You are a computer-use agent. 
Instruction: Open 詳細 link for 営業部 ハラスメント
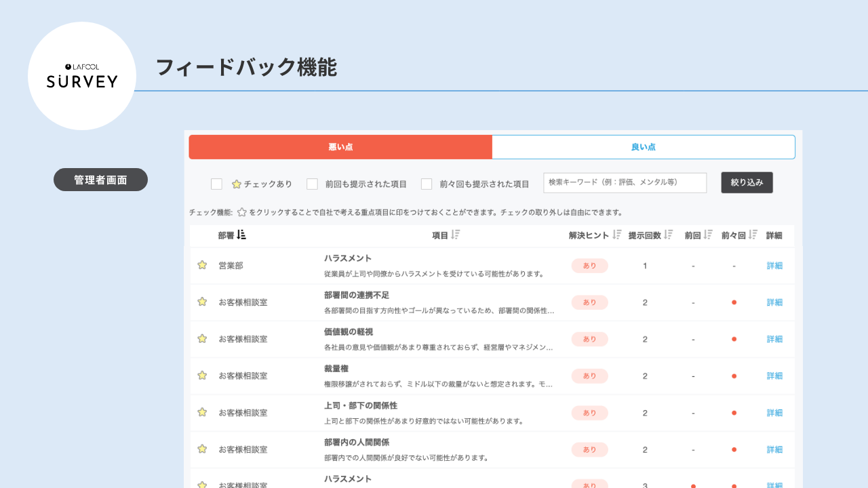pyautogui.click(x=774, y=266)
